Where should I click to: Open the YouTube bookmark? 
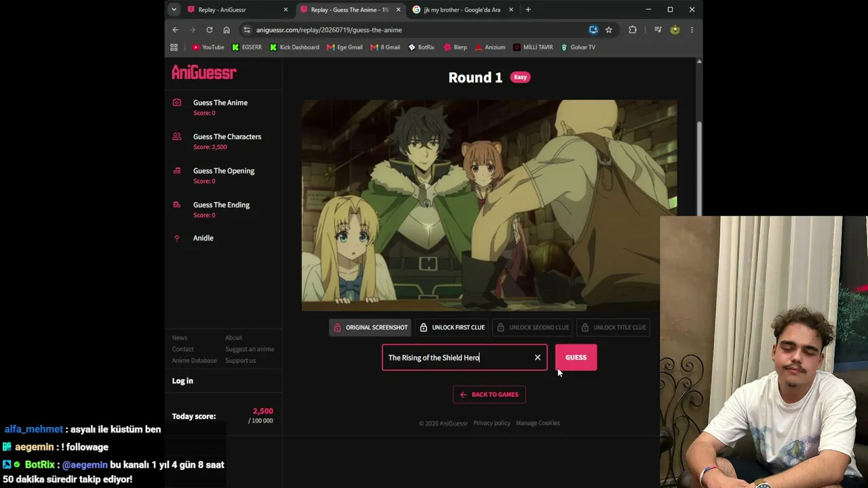208,47
